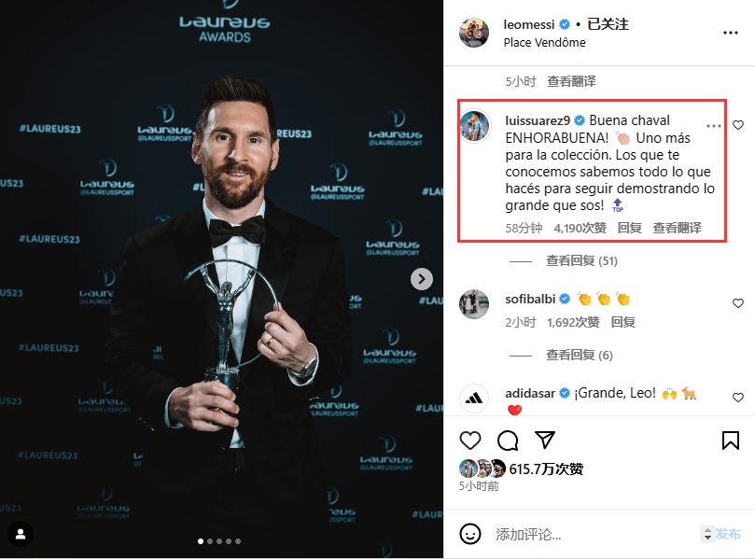Save post with bookmark icon
755x560 pixels.
[731, 441]
